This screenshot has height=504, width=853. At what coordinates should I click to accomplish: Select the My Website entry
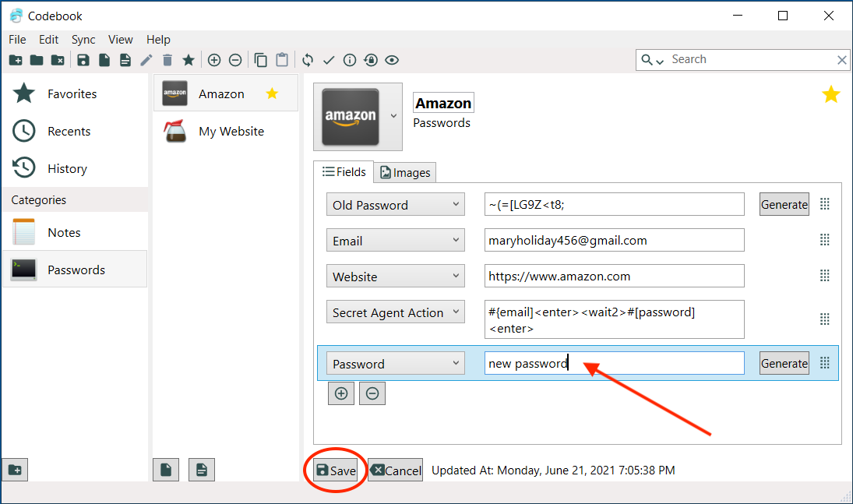click(x=226, y=131)
